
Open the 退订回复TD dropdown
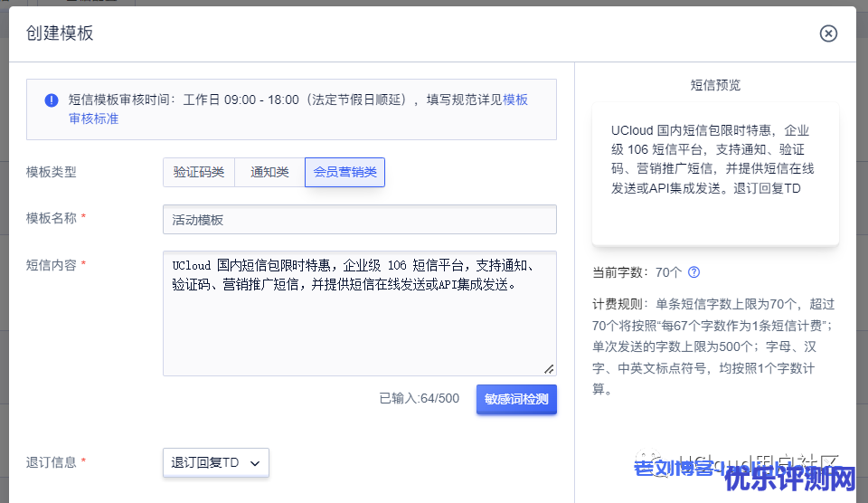pos(216,462)
